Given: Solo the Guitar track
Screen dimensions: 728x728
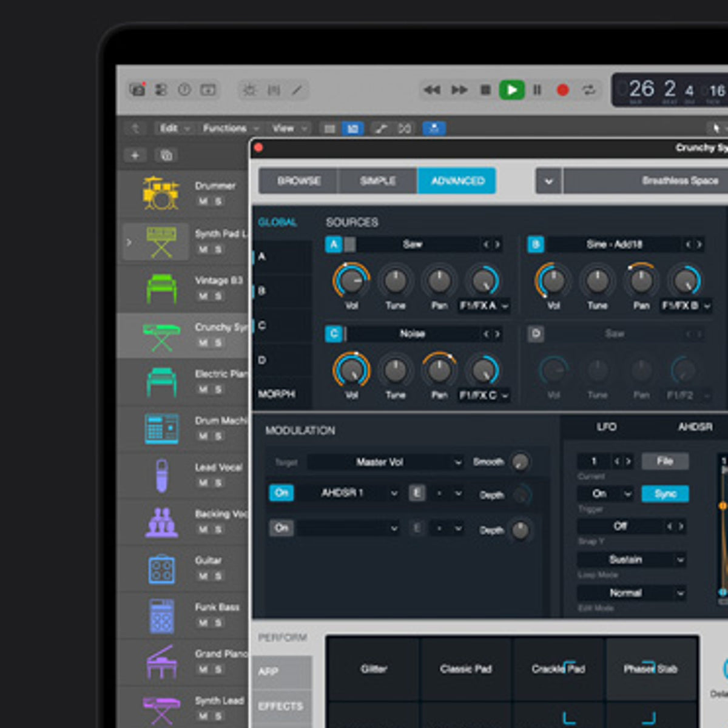Looking at the screenshot, I should [218, 576].
